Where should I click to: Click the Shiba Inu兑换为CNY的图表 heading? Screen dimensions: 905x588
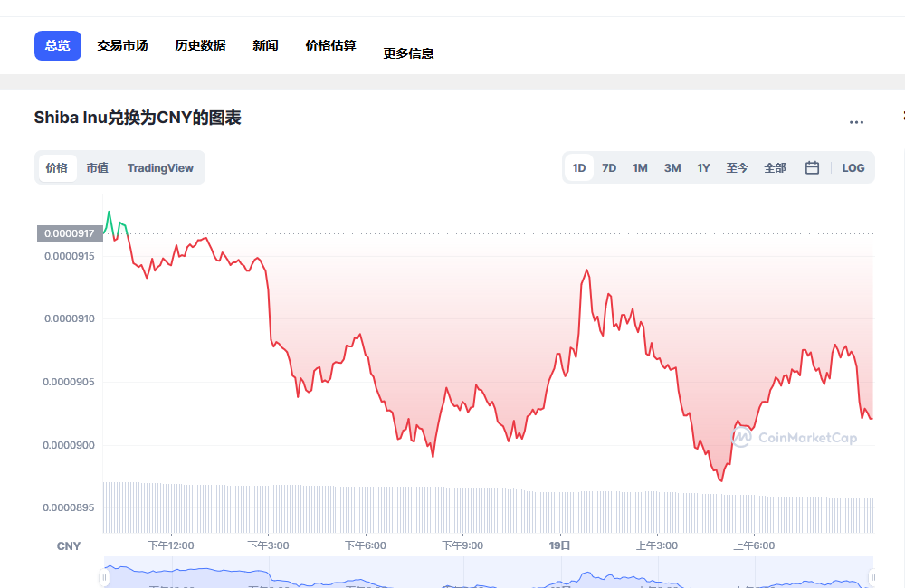click(x=138, y=118)
